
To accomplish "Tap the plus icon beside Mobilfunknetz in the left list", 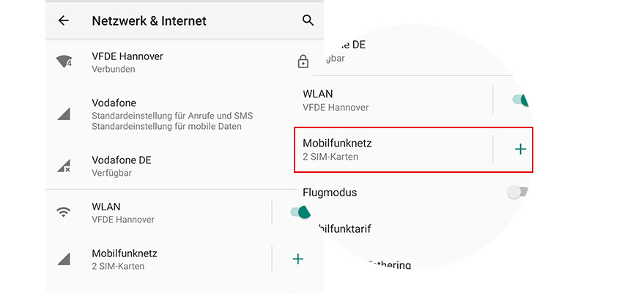I will (x=297, y=259).
